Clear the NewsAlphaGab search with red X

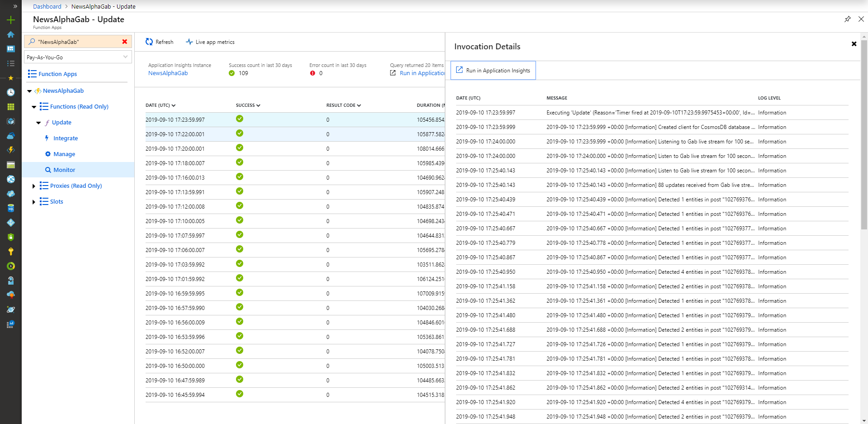(x=125, y=42)
